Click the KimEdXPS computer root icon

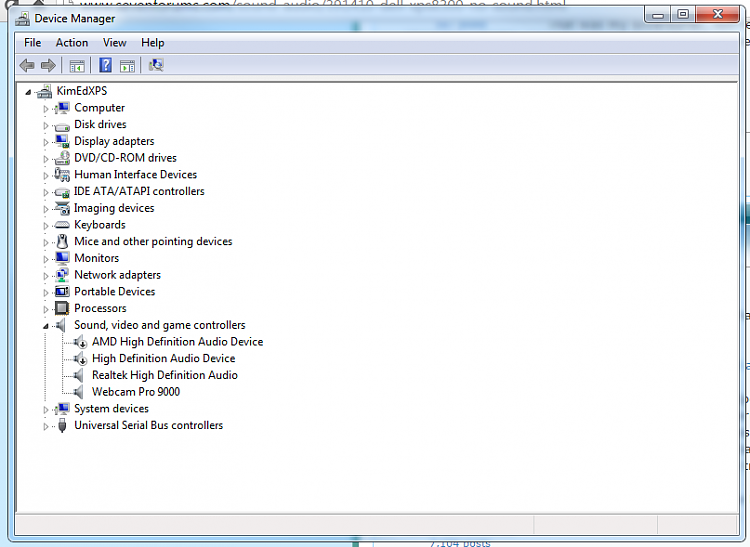click(x=44, y=91)
